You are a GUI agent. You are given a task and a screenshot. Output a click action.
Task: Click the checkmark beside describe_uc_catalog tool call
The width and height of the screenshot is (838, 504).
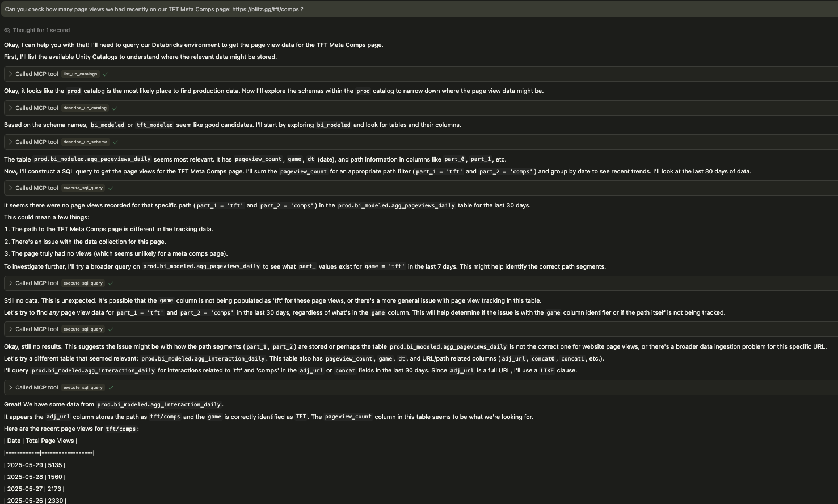point(115,108)
